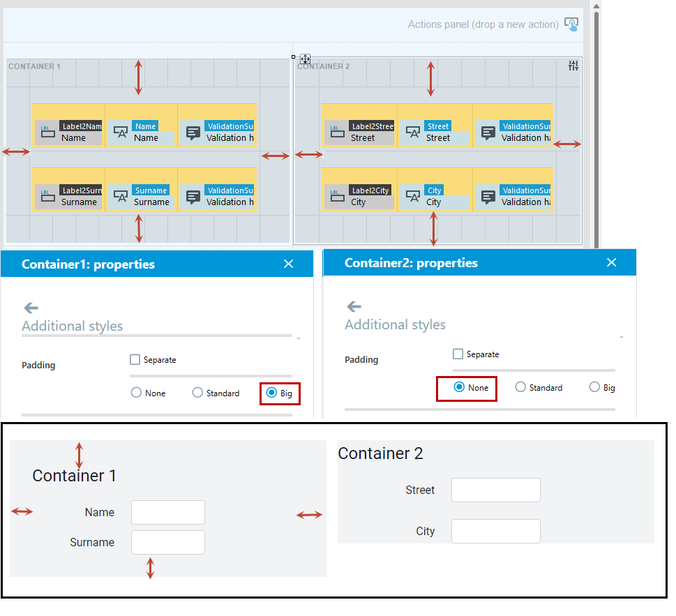Image resolution: width=676 pixels, height=616 pixels.
Task: Go back using arrow in Container2 properties
Action: tap(354, 306)
